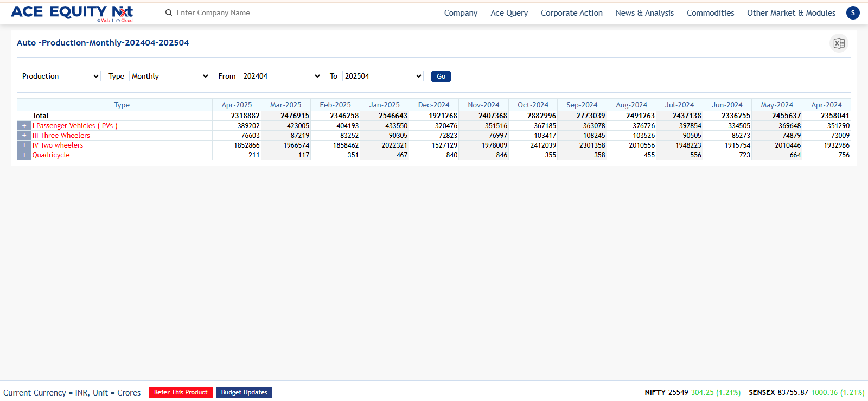Expand the Three Wheelers row
The image size is (868, 401).
[24, 136]
